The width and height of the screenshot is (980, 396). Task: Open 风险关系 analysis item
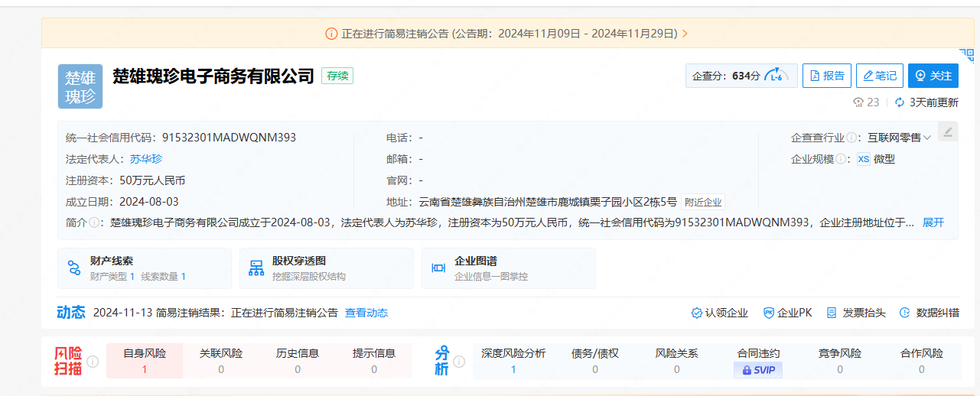click(676, 362)
